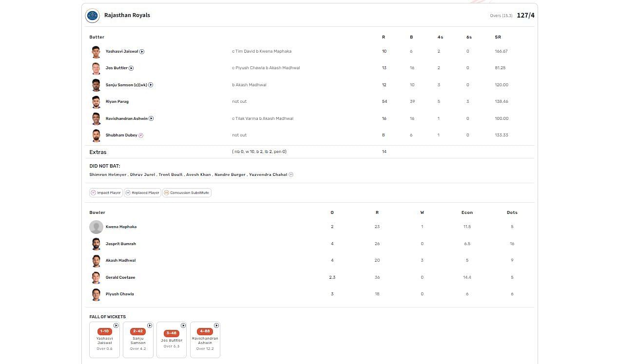Click the Overs (15.3) label
619x364 pixels.
pos(501,16)
